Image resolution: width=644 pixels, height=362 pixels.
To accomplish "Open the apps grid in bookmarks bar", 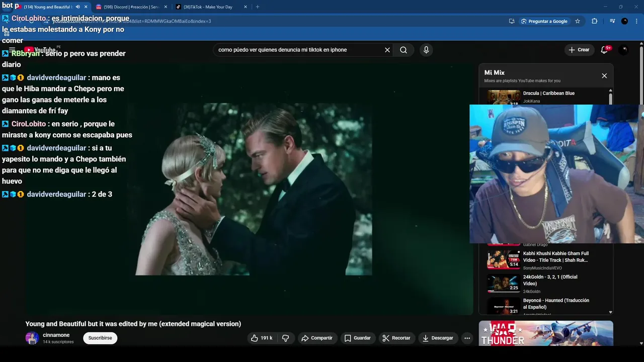I will click(x=7, y=34).
